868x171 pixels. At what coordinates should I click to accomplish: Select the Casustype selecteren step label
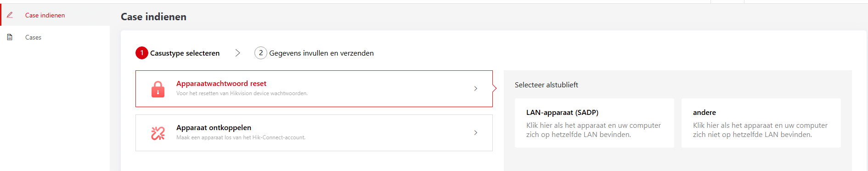click(185, 53)
